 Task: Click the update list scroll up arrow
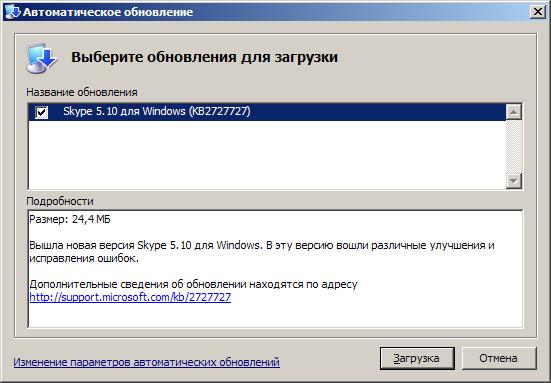click(x=513, y=112)
